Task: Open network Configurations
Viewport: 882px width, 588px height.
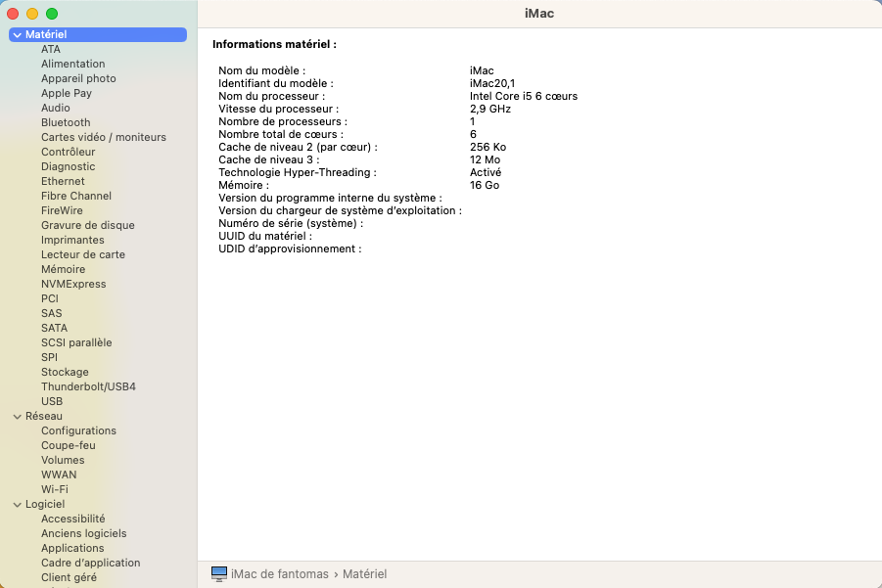Action: coord(78,430)
